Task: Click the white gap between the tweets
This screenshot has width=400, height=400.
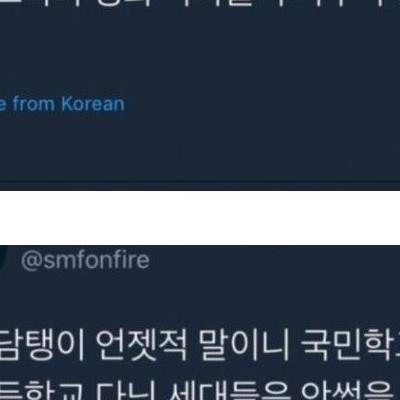Action: (200, 218)
